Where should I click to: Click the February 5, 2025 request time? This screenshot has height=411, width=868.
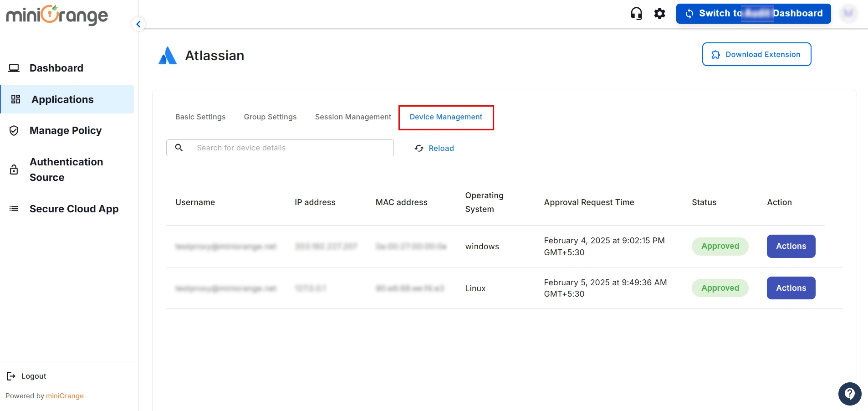point(605,288)
